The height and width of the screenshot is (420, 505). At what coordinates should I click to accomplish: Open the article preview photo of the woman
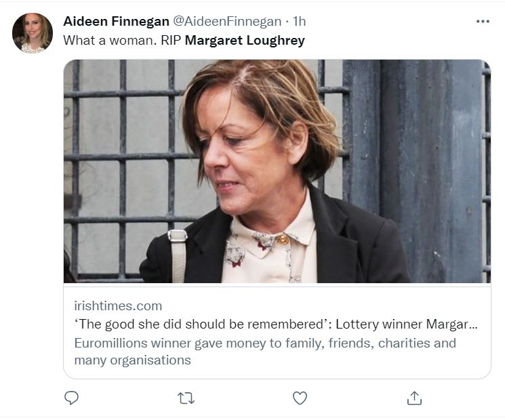277,171
